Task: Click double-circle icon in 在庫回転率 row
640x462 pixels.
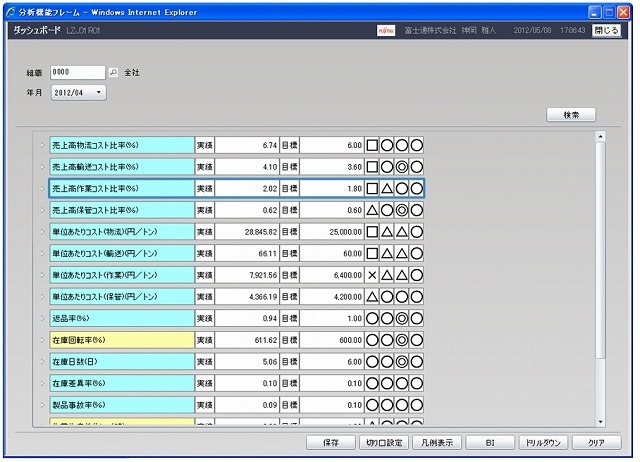Action: click(402, 340)
